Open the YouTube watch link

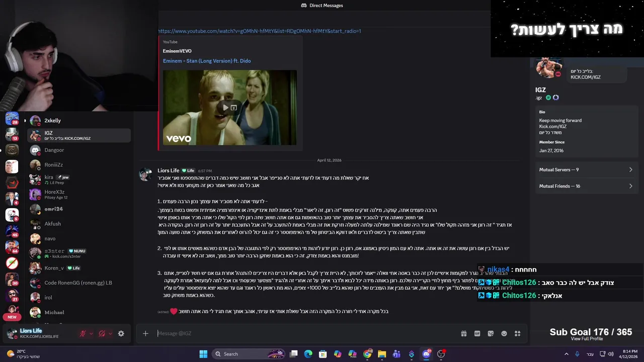click(260, 31)
